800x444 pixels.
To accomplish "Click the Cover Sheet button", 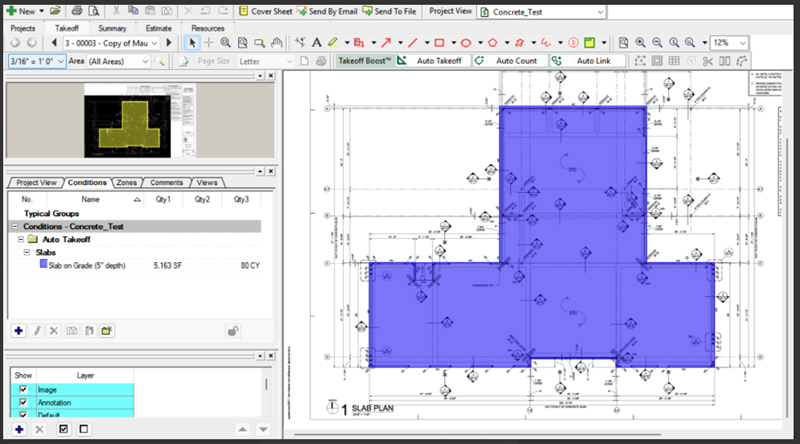I will pos(266,11).
